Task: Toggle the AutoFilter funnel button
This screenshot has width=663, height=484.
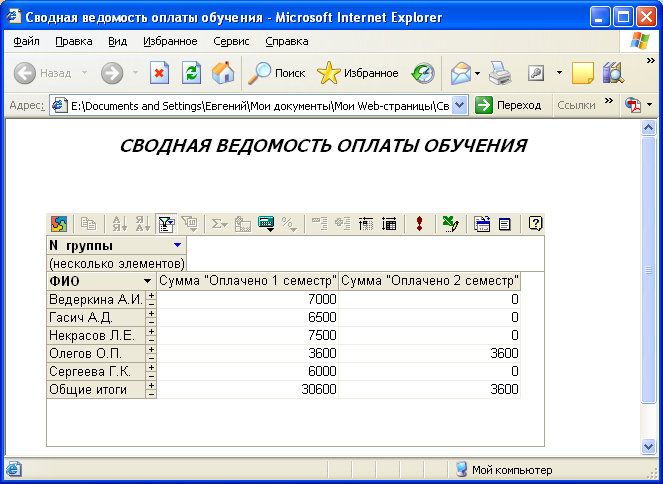Action: (x=166, y=224)
